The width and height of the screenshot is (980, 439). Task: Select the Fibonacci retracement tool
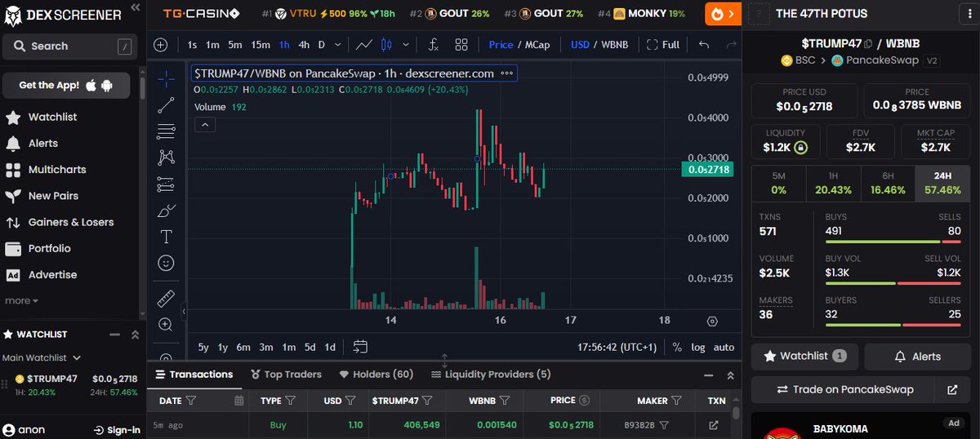166,131
